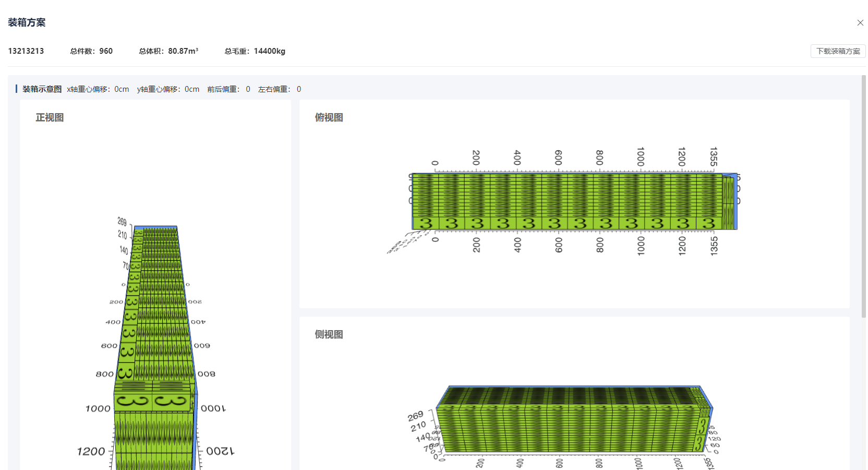The image size is (868, 470).
Task: Click the 俯视图 panel title
Action: [329, 118]
